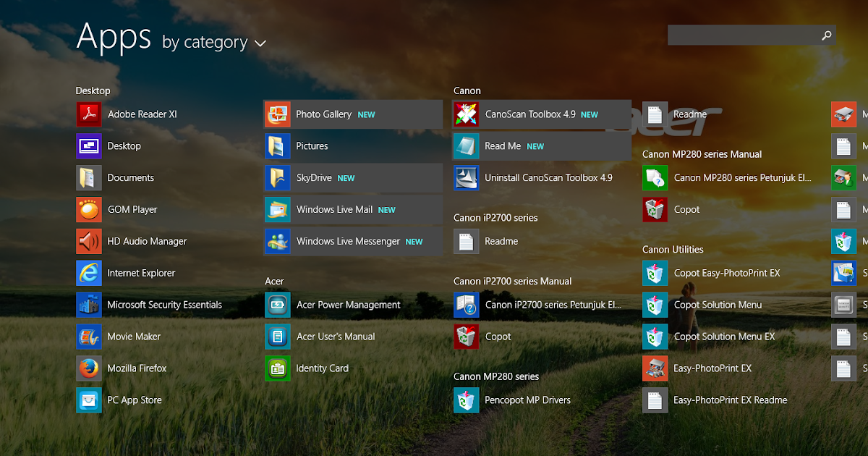The height and width of the screenshot is (456, 868).
Task: Launch Windows Live Messenger icon
Action: click(278, 242)
